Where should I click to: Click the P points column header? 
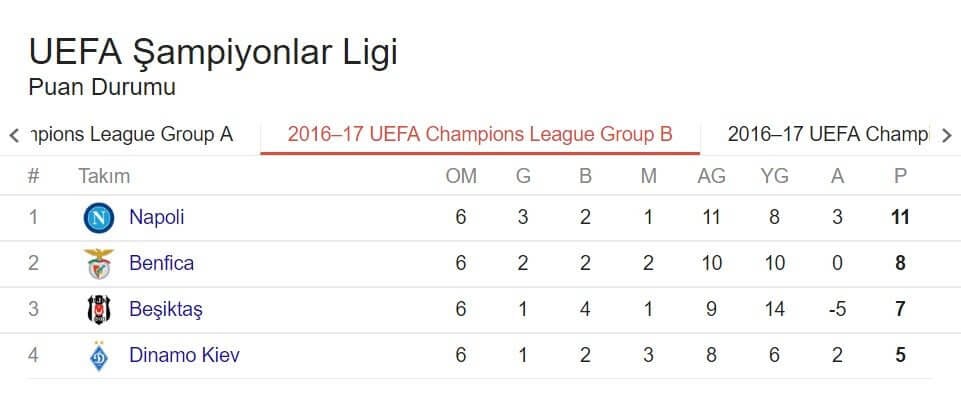tap(900, 176)
